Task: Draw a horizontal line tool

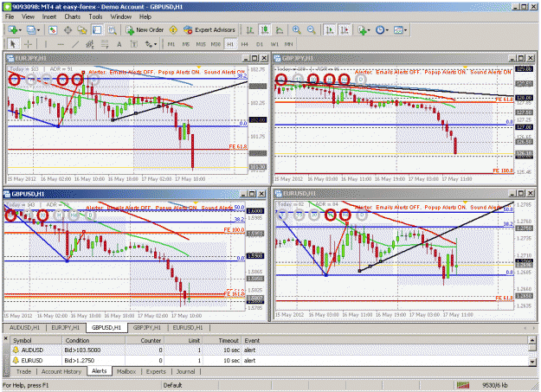Action: (61, 44)
